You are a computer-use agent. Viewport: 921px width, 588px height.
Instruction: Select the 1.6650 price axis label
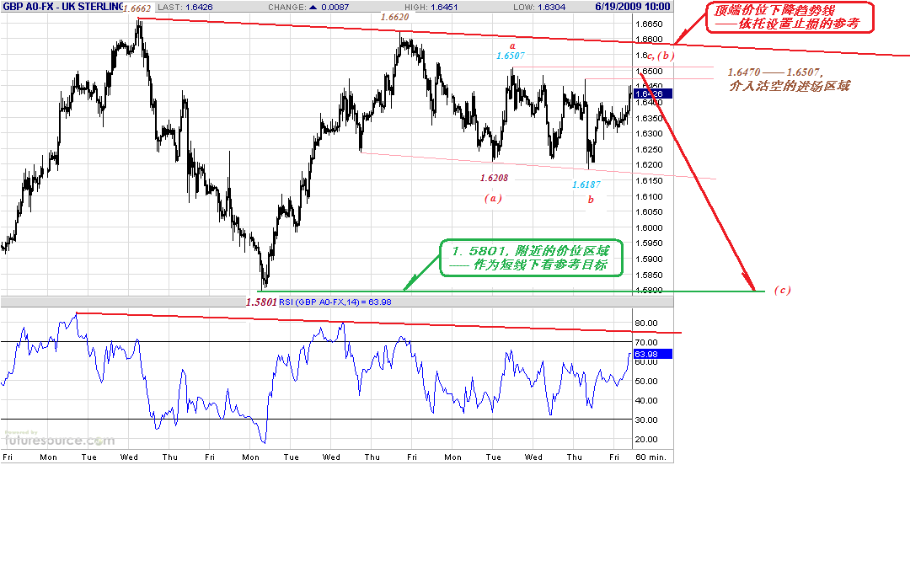click(x=649, y=24)
